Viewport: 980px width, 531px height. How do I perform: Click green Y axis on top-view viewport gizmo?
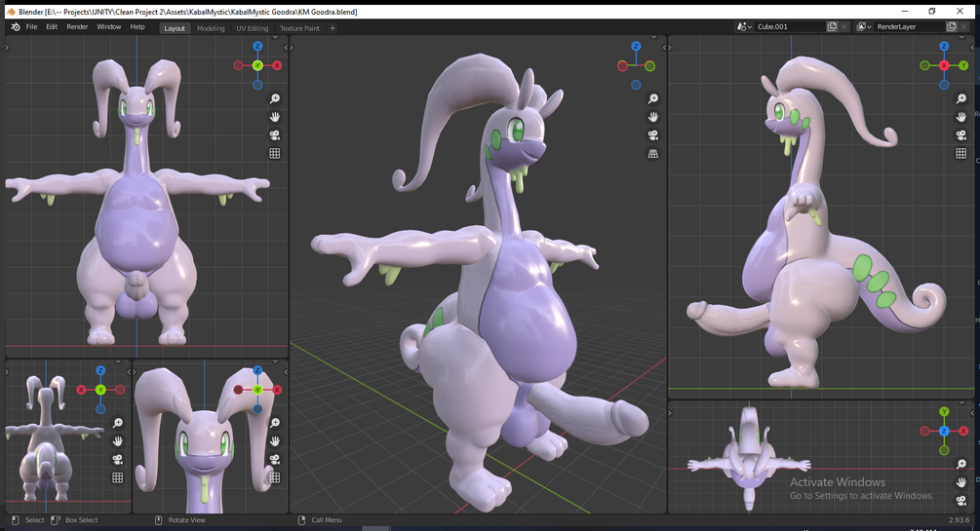click(944, 412)
